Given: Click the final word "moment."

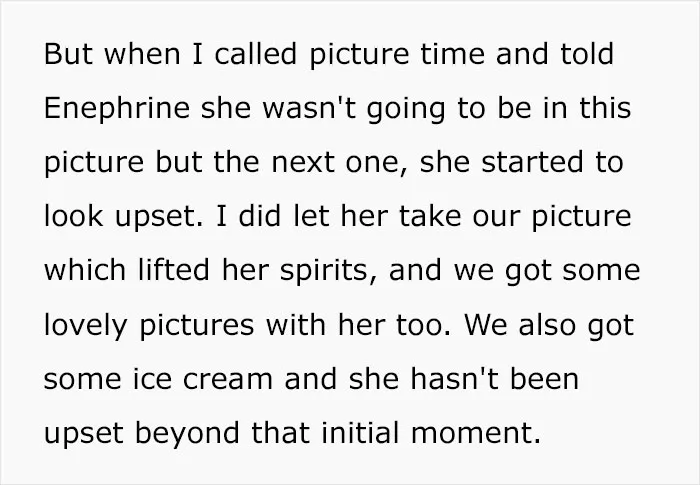Looking at the screenshot, I should pos(476,434).
